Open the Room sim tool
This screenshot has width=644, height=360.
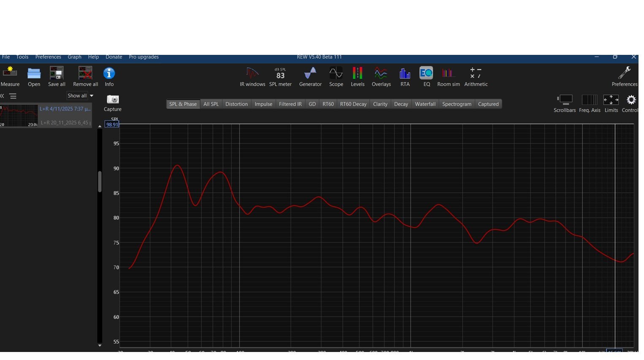point(448,76)
